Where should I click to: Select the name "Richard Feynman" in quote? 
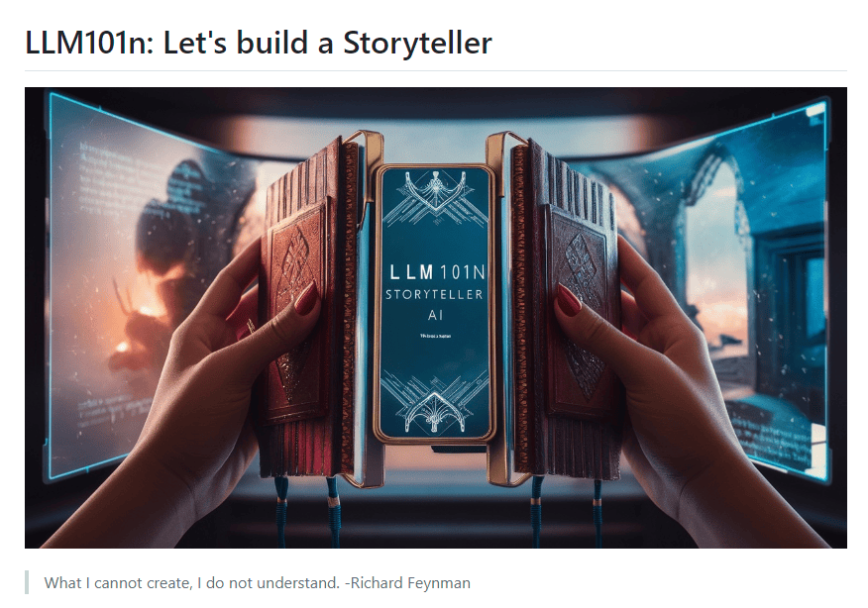pyautogui.click(x=410, y=582)
